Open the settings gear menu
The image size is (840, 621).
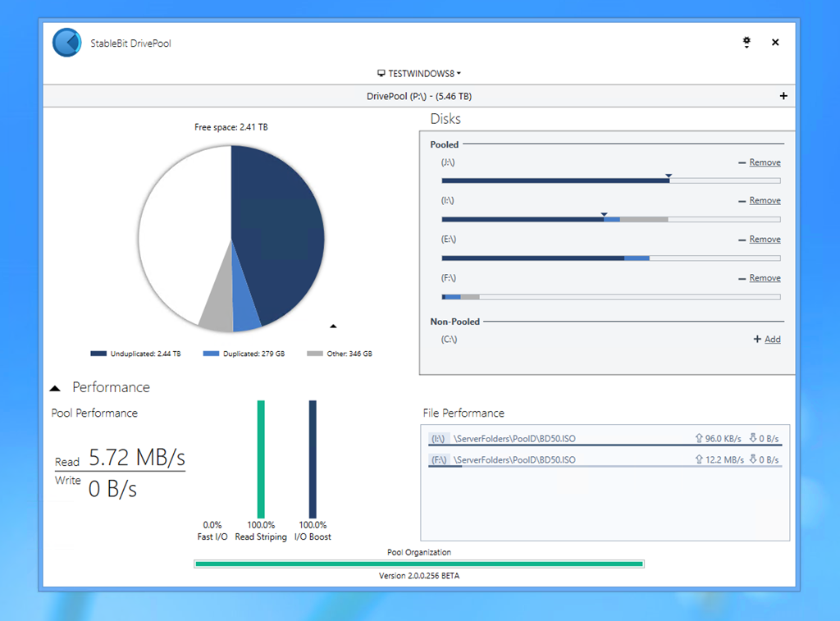pos(746,43)
